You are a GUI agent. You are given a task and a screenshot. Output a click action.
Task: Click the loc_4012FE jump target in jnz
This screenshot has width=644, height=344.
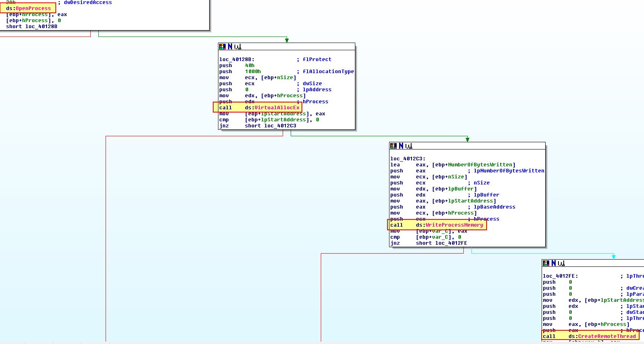pyautogui.click(x=451, y=243)
